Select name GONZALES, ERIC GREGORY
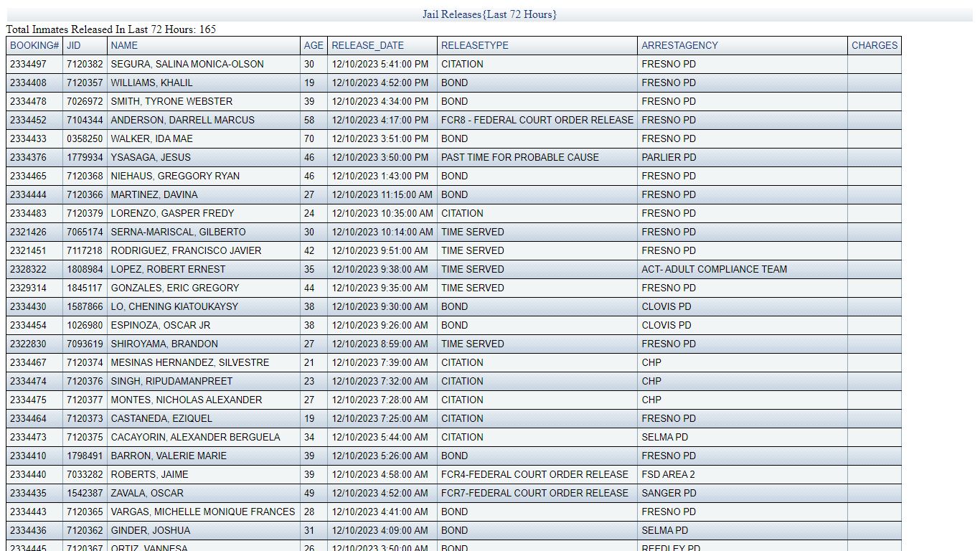The image size is (980, 551). 175,288
